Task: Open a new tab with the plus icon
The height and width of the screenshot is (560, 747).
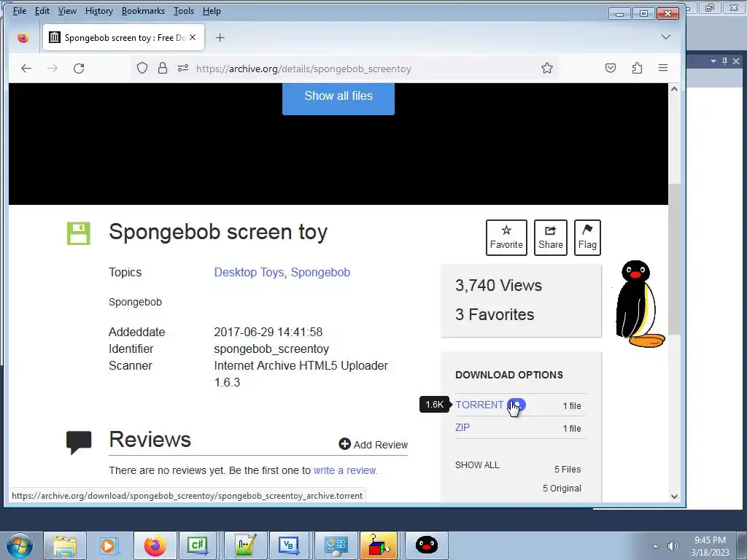Action: (220, 38)
